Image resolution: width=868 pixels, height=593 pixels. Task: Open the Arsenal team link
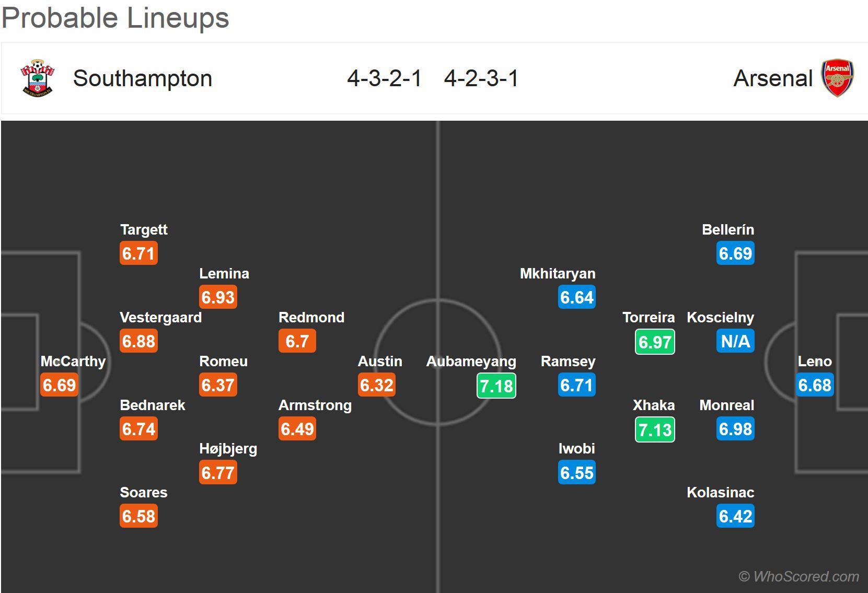pos(773,78)
